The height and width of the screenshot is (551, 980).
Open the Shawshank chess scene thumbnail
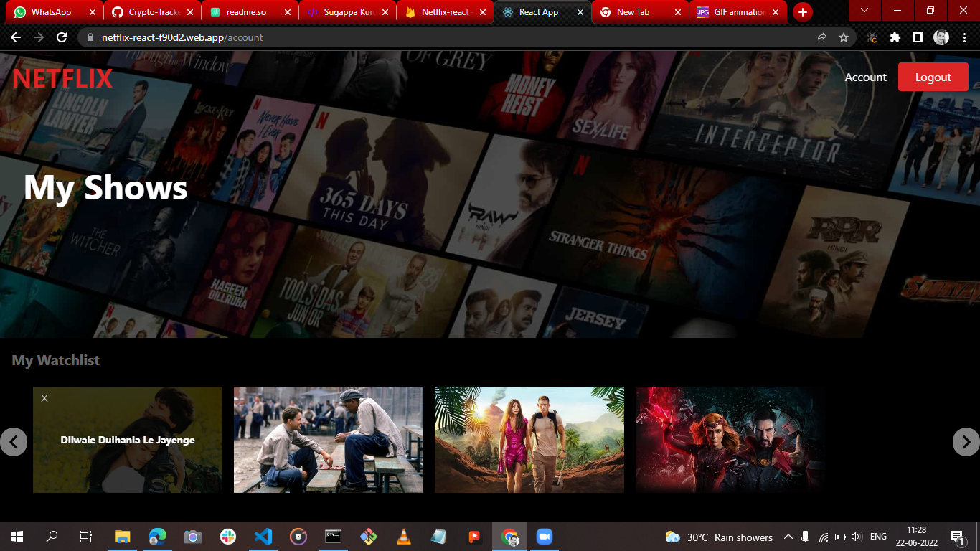[x=329, y=440]
